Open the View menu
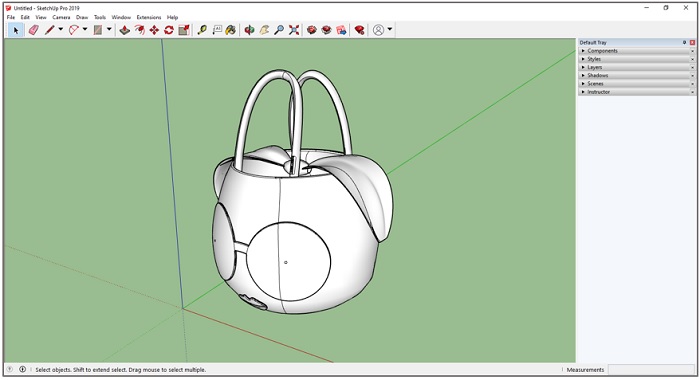Viewport: 700px width, 380px height. [x=41, y=17]
